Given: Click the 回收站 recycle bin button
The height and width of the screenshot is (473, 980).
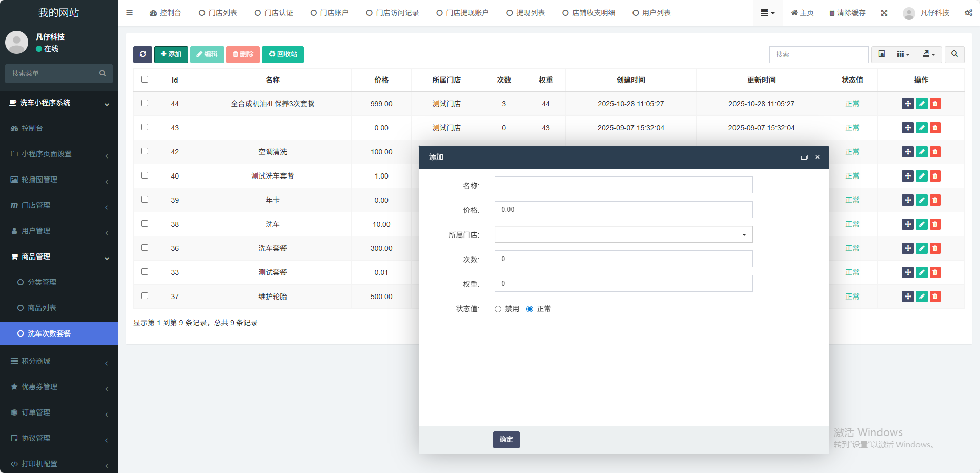Looking at the screenshot, I should [283, 54].
